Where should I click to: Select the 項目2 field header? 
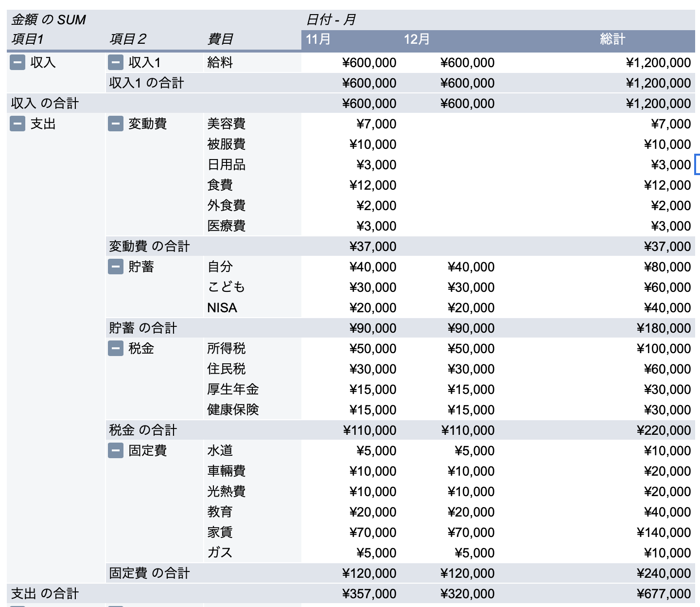click(x=128, y=39)
